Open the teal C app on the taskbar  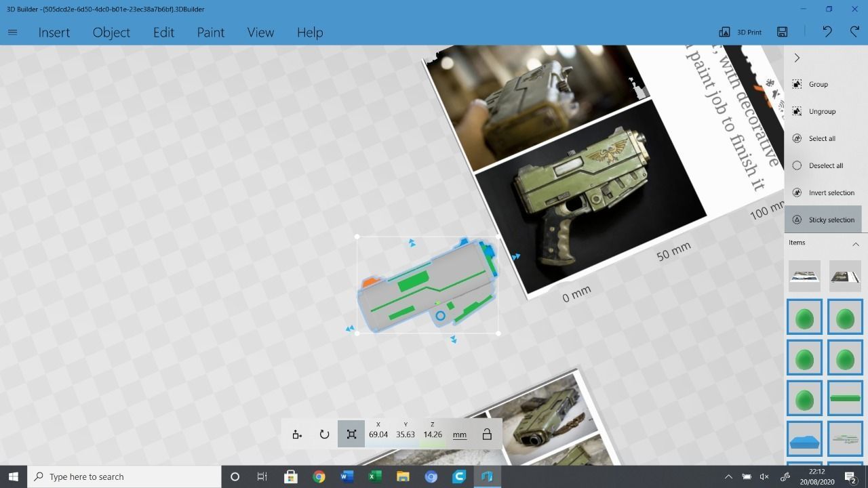click(459, 476)
